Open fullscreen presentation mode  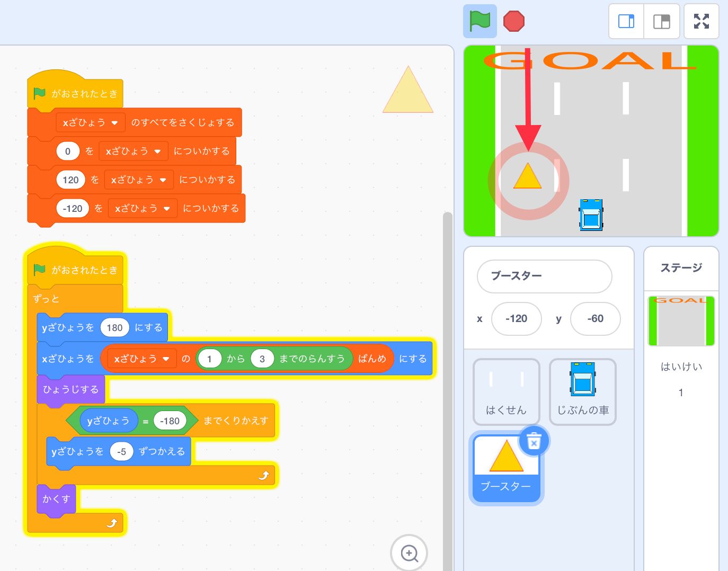click(701, 21)
